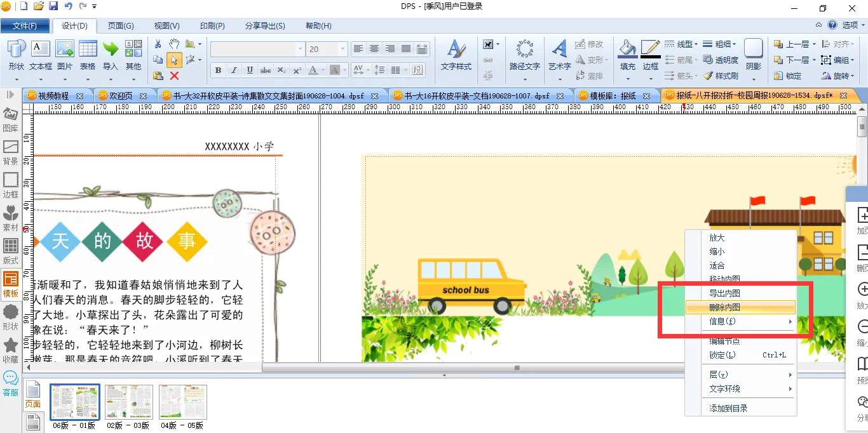Image resolution: width=868 pixels, height=433 pixels.
Task: Click the 路径文字 (path text) icon
Action: (x=524, y=50)
